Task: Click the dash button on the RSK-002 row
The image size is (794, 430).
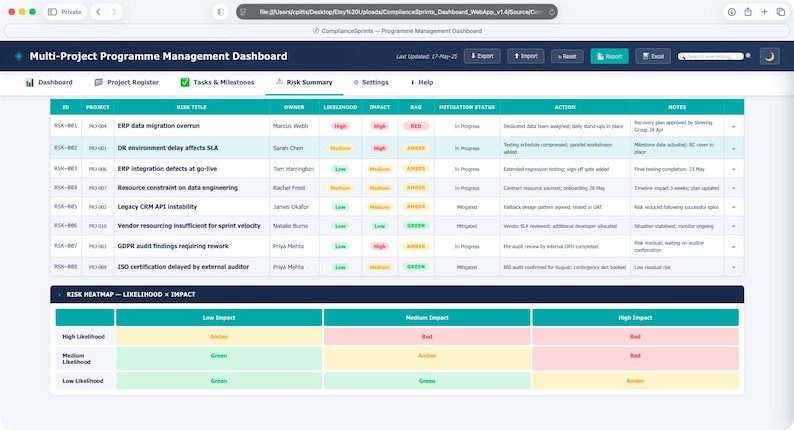Action: 733,149
